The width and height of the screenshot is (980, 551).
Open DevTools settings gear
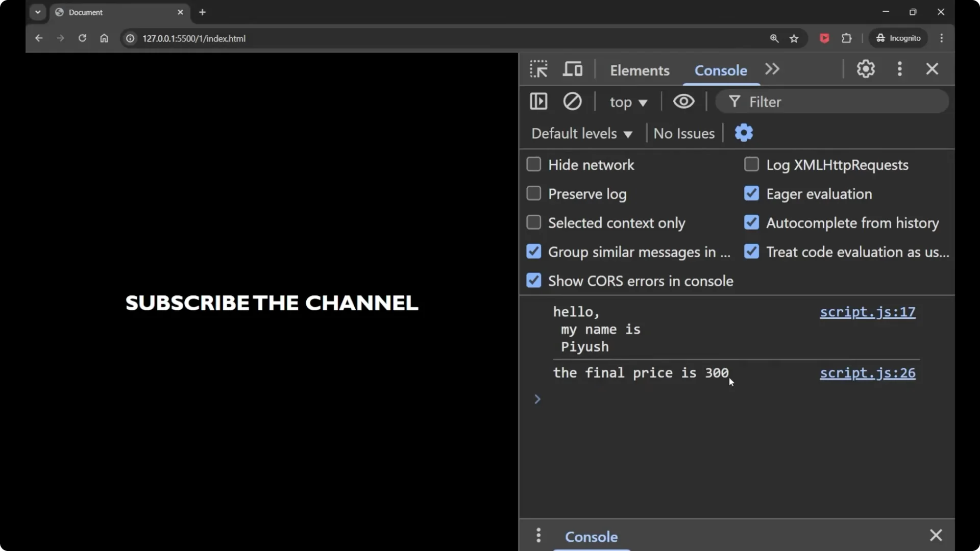865,69
